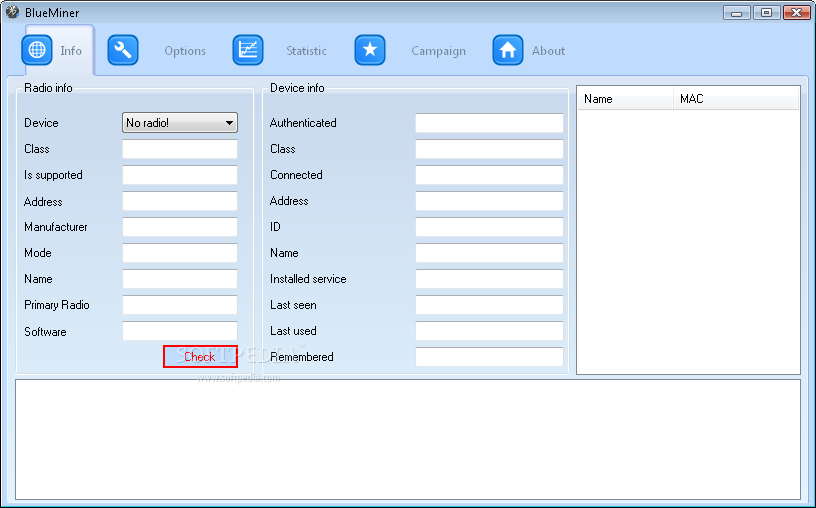Click the Last used field

click(489, 331)
